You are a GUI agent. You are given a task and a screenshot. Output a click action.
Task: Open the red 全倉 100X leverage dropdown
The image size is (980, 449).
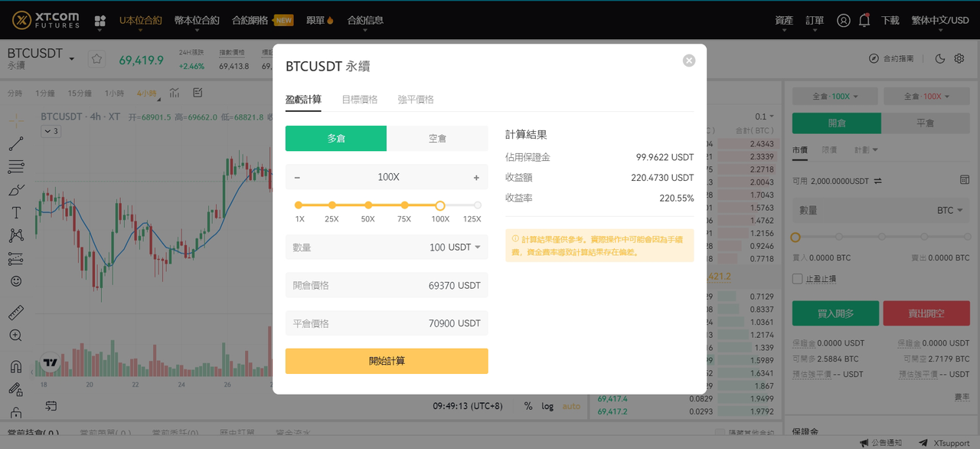click(x=927, y=97)
